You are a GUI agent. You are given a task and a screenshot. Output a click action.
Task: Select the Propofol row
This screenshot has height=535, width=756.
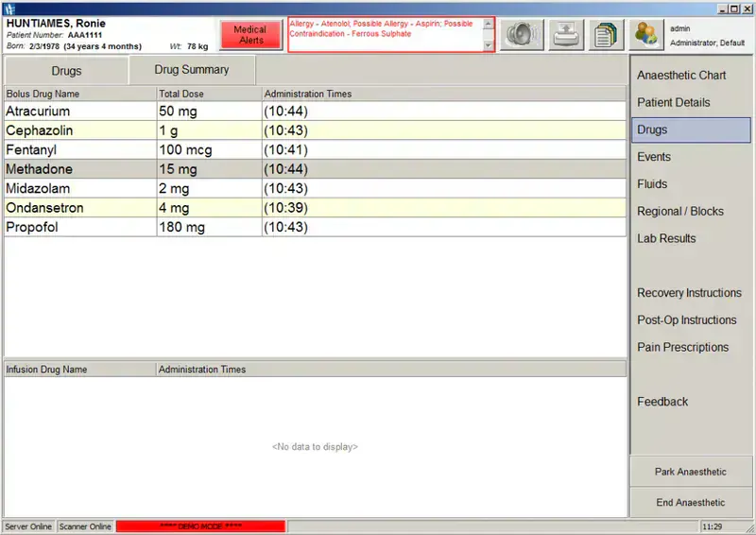(x=80, y=228)
